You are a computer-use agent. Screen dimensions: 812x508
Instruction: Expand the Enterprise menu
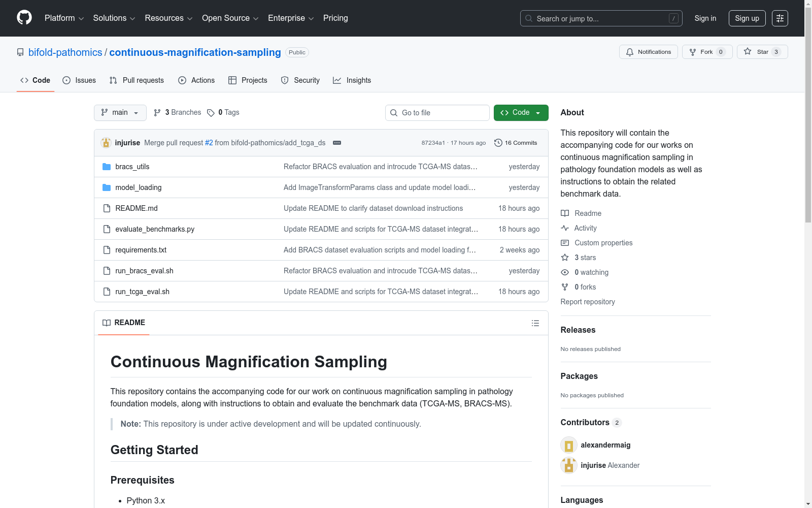pyautogui.click(x=291, y=18)
